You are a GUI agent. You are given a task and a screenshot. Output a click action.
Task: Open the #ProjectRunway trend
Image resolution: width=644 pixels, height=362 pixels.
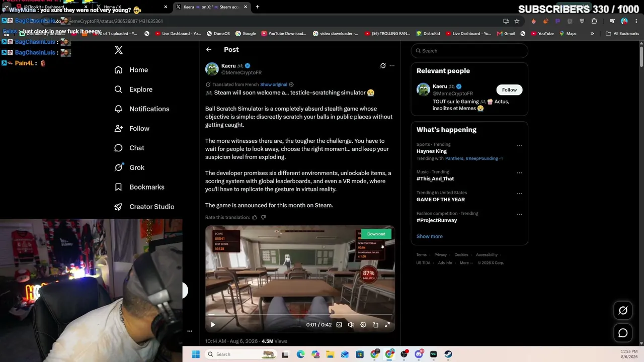click(437, 220)
